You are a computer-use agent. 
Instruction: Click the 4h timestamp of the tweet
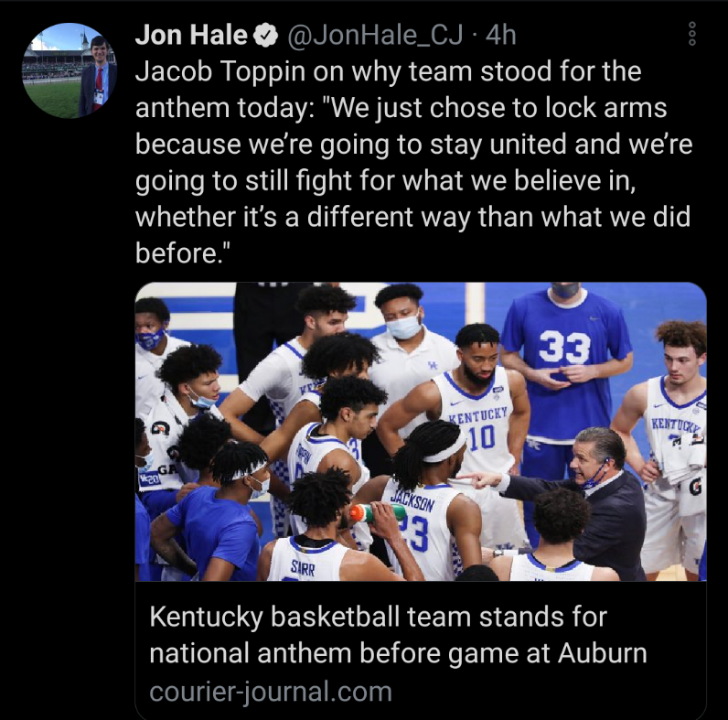pos(502,36)
